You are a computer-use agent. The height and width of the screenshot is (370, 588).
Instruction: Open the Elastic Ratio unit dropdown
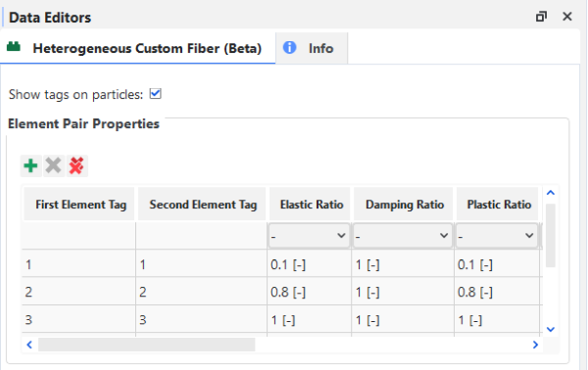pyautogui.click(x=309, y=236)
